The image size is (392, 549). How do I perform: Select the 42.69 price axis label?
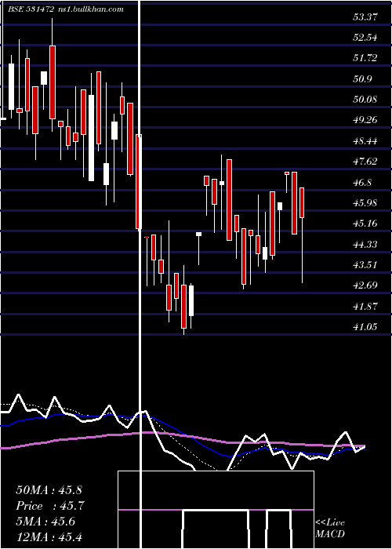pyautogui.click(x=365, y=285)
